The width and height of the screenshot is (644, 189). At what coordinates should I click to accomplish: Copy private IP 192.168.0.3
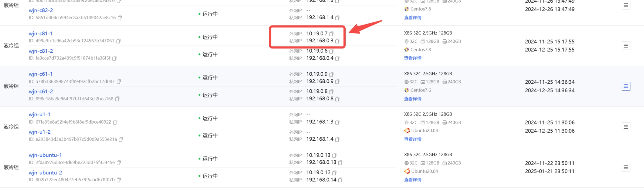pyautogui.click(x=337, y=41)
